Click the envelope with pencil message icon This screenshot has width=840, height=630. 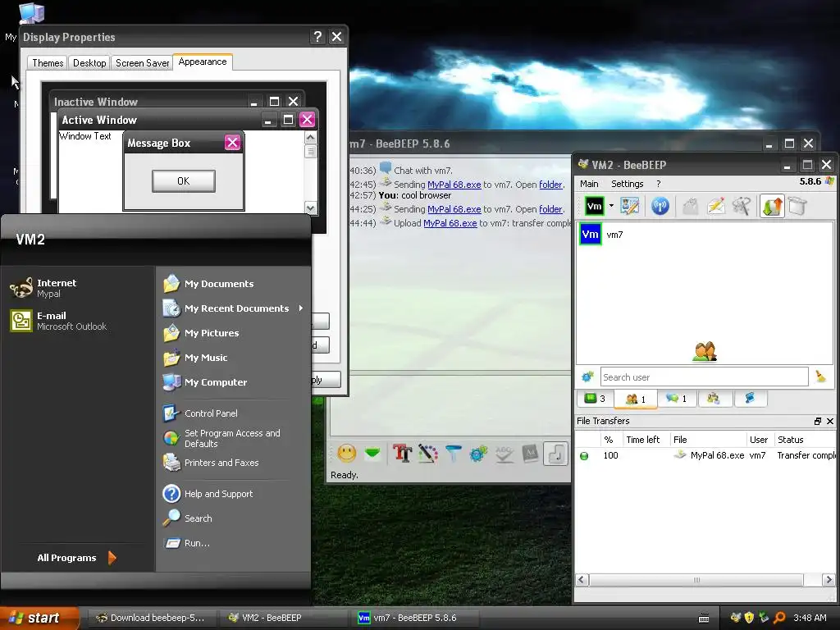716,206
